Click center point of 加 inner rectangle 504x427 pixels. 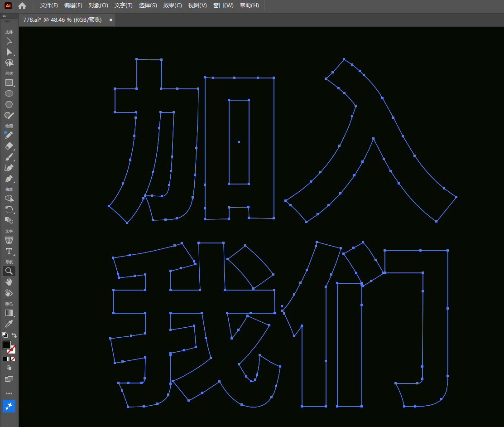tap(239, 142)
